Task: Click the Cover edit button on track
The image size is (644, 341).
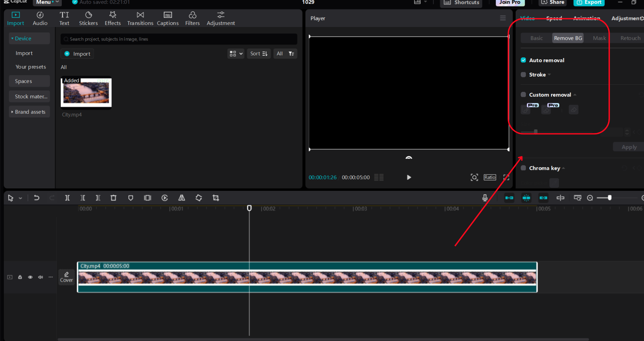Action: (x=67, y=277)
